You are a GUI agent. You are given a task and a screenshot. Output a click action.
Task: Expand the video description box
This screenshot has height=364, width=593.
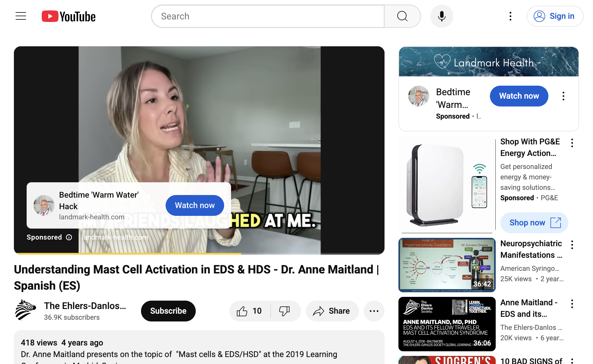click(199, 347)
